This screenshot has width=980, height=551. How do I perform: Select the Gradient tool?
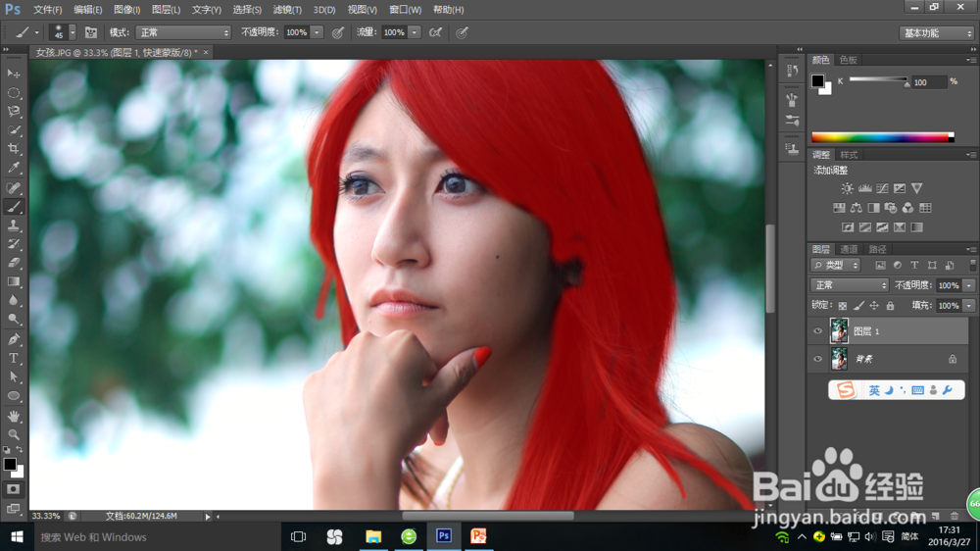point(14,281)
